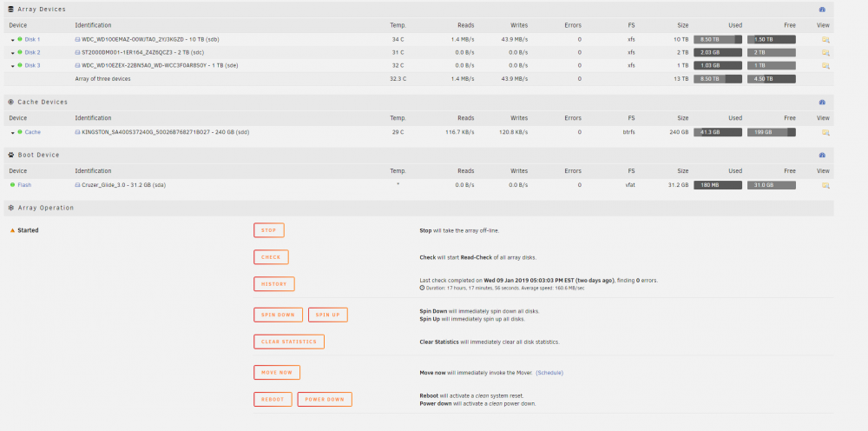The image size is (868, 431).
Task: Click the Cache writes value 120.8 KB/s
Action: coord(513,132)
